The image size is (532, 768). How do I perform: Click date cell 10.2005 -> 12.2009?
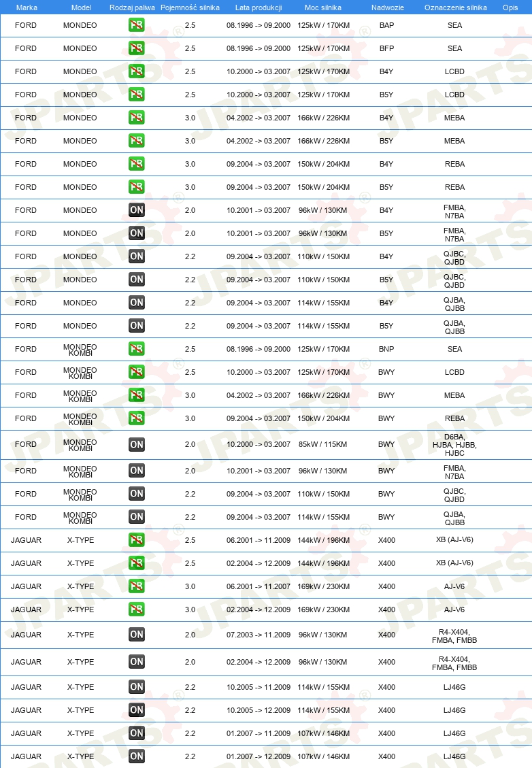coord(258,710)
